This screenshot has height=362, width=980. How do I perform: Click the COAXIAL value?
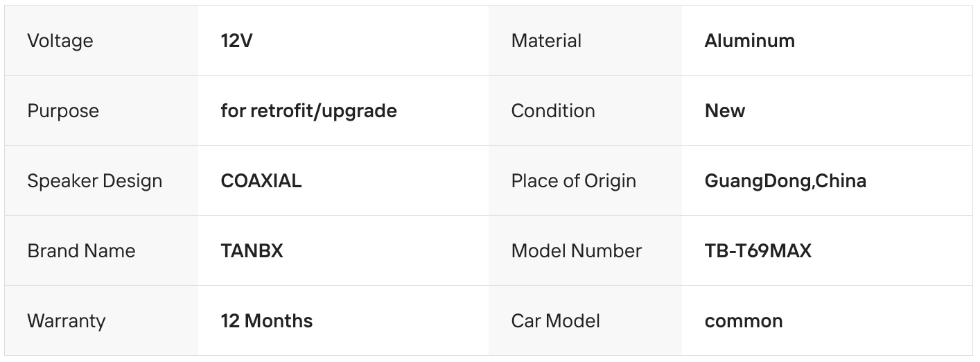(261, 181)
